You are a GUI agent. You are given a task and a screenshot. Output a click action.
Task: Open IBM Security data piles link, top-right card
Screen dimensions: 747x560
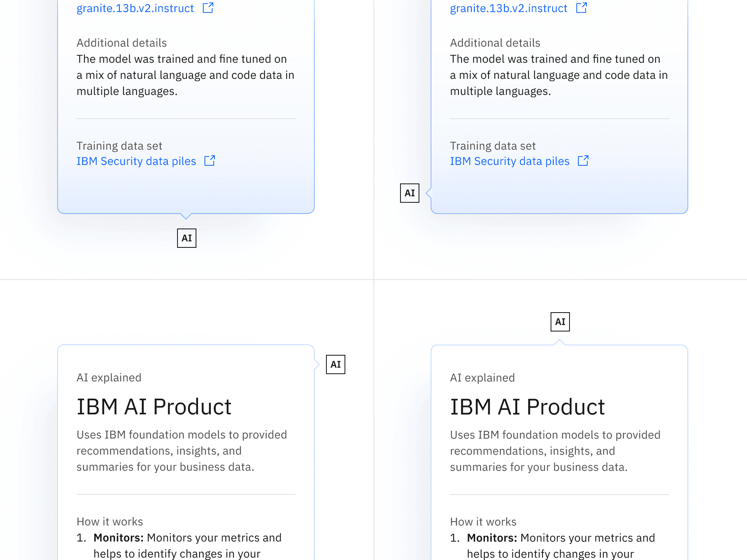click(x=510, y=161)
